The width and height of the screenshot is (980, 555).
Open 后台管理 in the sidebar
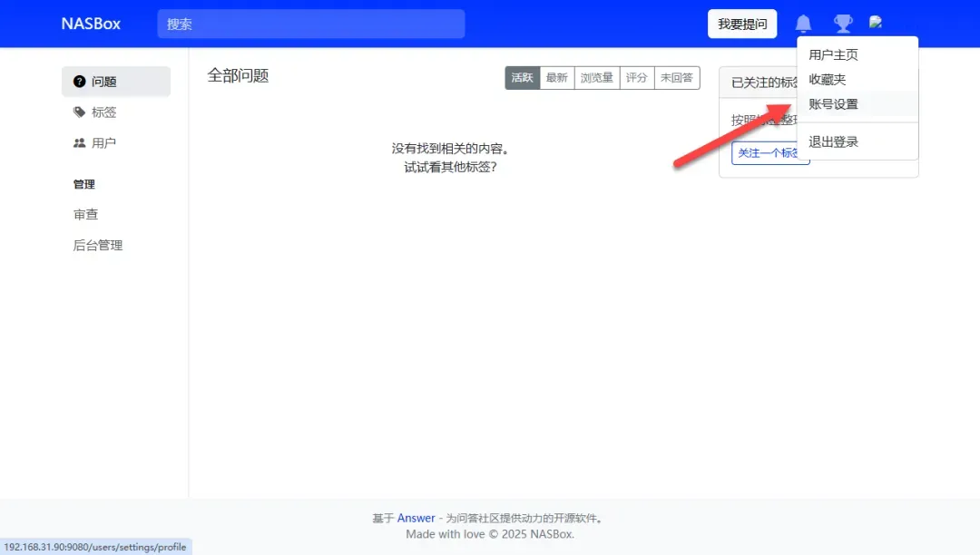[98, 246]
